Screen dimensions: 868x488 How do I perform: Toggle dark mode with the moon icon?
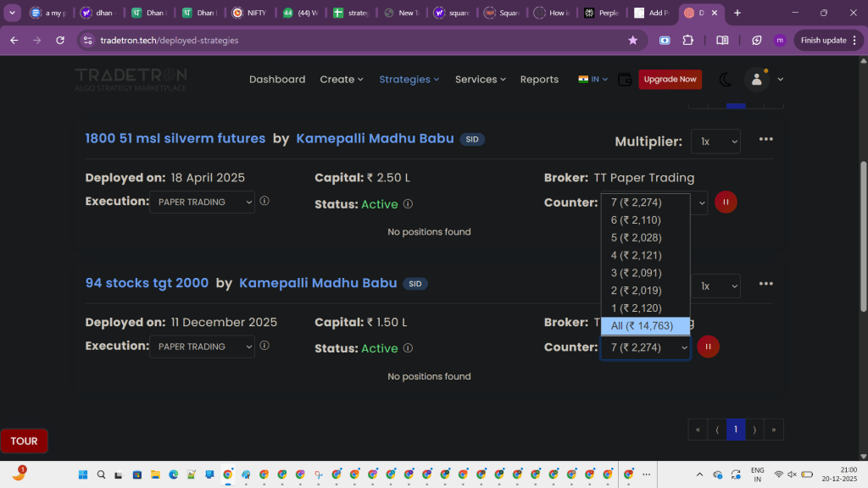click(726, 80)
